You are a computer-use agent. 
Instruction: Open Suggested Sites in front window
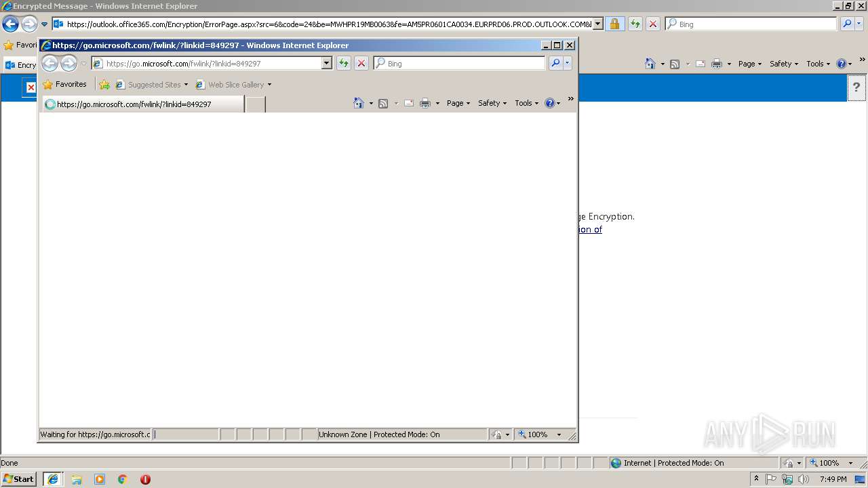(152, 85)
